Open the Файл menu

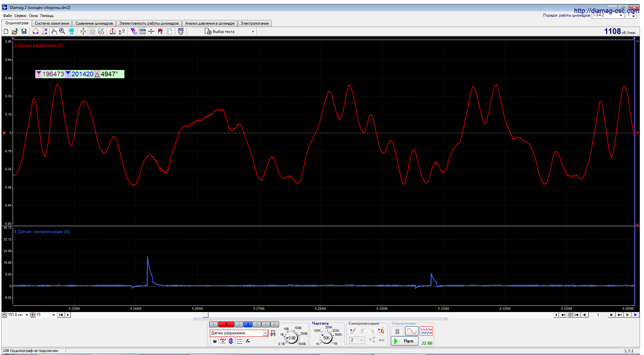pyautogui.click(x=7, y=16)
